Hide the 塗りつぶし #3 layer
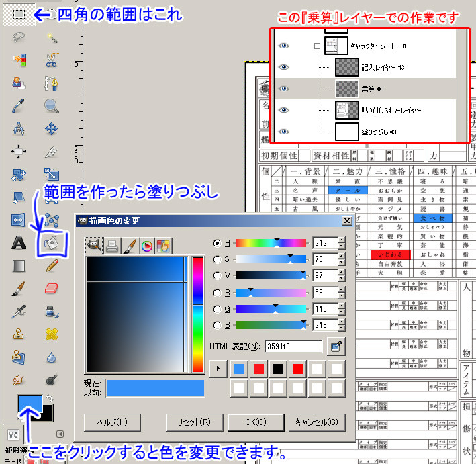Image resolution: width=476 pixels, height=464 pixels. 283,132
